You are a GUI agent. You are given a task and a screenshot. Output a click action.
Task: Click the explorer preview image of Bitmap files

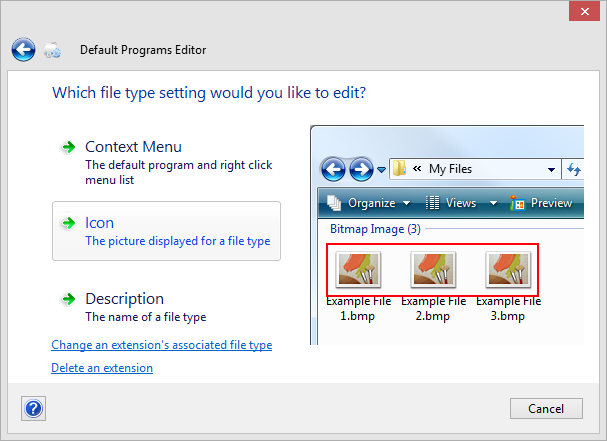[447, 235]
